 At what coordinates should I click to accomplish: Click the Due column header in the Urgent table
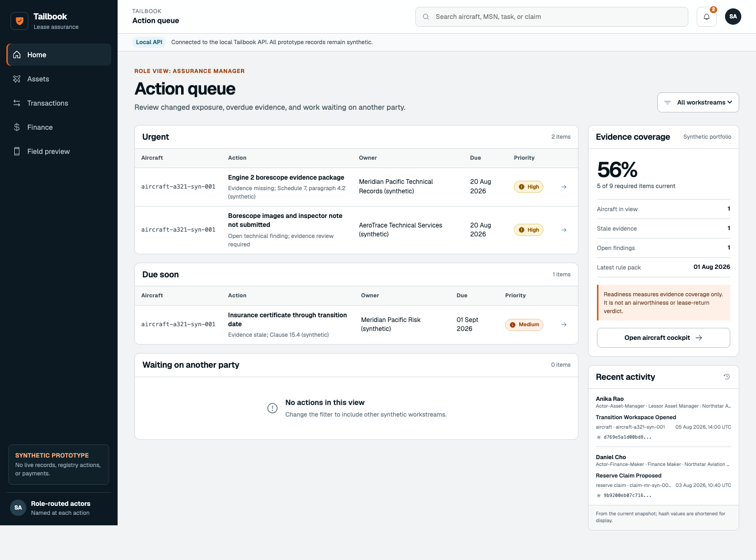pos(476,158)
